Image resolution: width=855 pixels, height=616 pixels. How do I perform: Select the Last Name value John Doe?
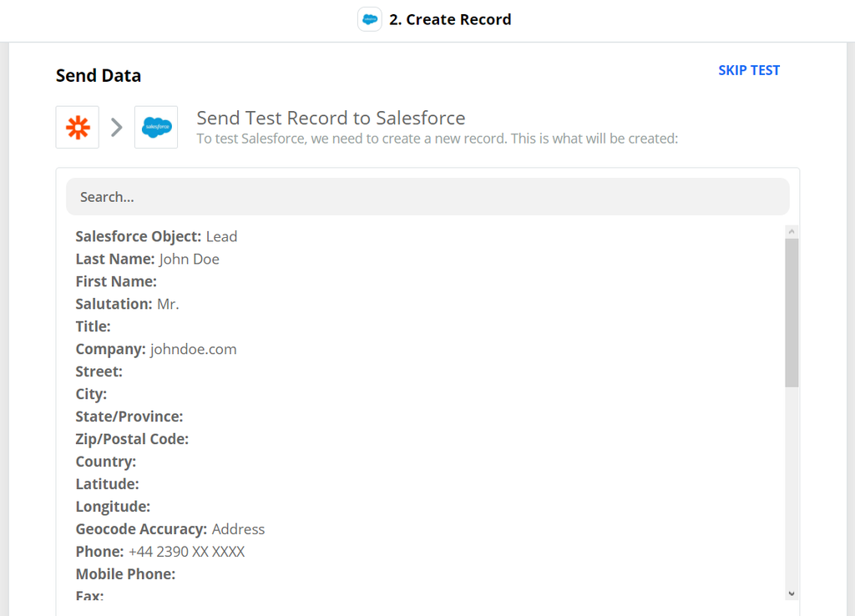pyautogui.click(x=190, y=259)
